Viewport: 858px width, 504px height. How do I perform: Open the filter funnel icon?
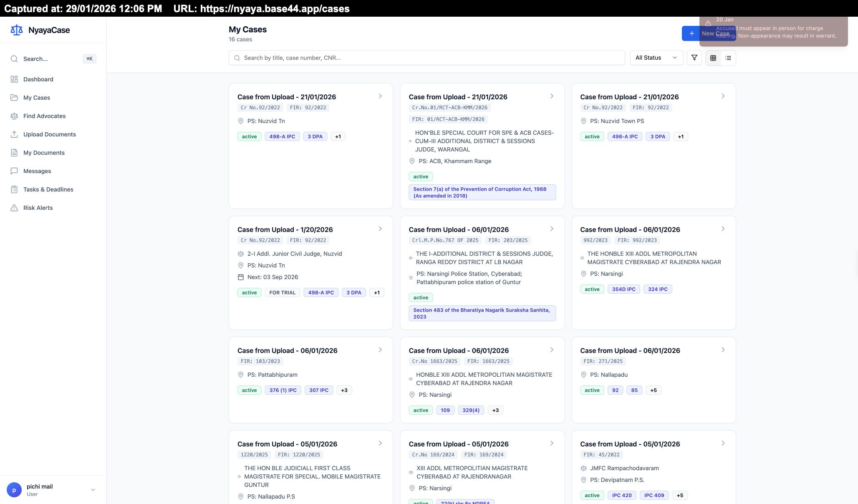point(694,58)
